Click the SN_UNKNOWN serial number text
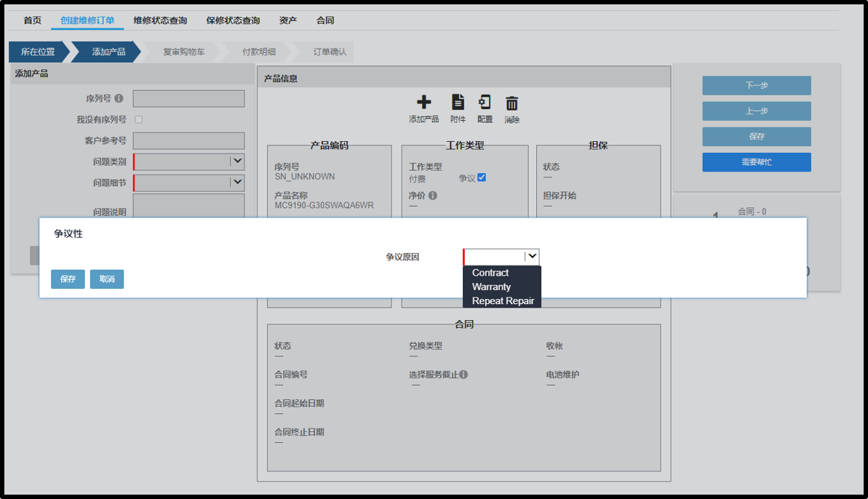 pos(304,177)
